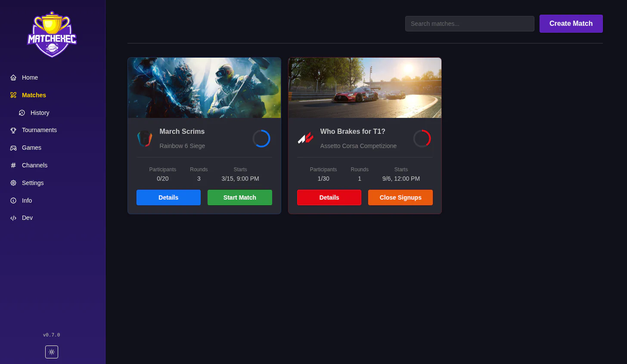Click the racing banner image on Who Brakes for T1?
This screenshot has width=627, height=364.
[365, 87]
